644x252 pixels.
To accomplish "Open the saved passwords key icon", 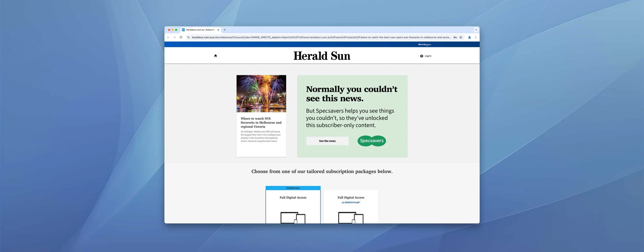I will point(455,37).
